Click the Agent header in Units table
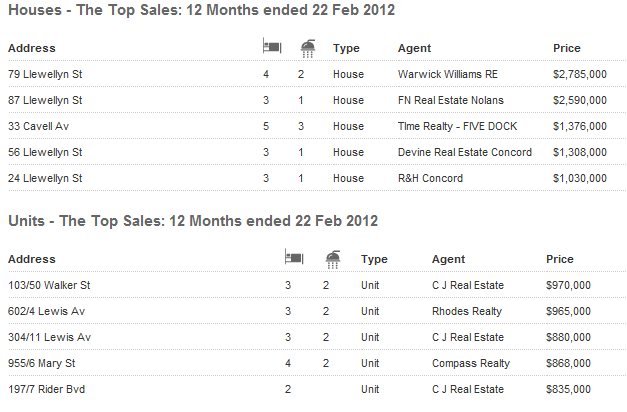The width and height of the screenshot is (627, 412). coord(448,259)
